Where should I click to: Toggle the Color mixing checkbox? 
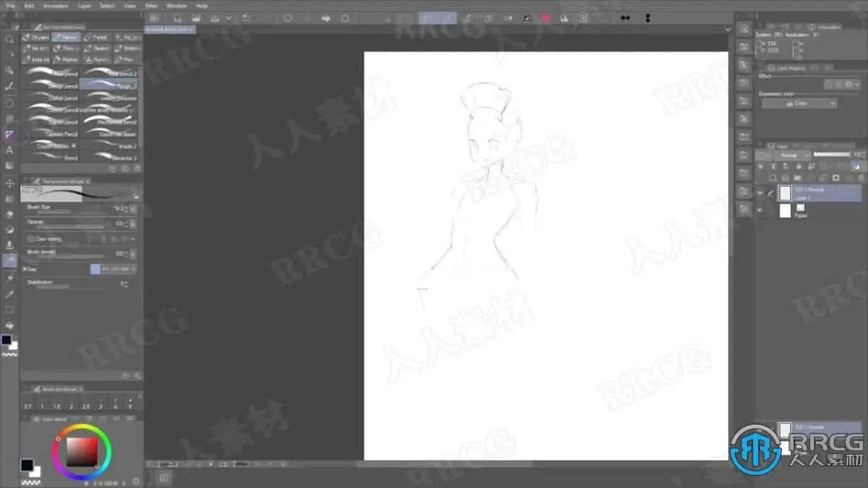(x=30, y=239)
